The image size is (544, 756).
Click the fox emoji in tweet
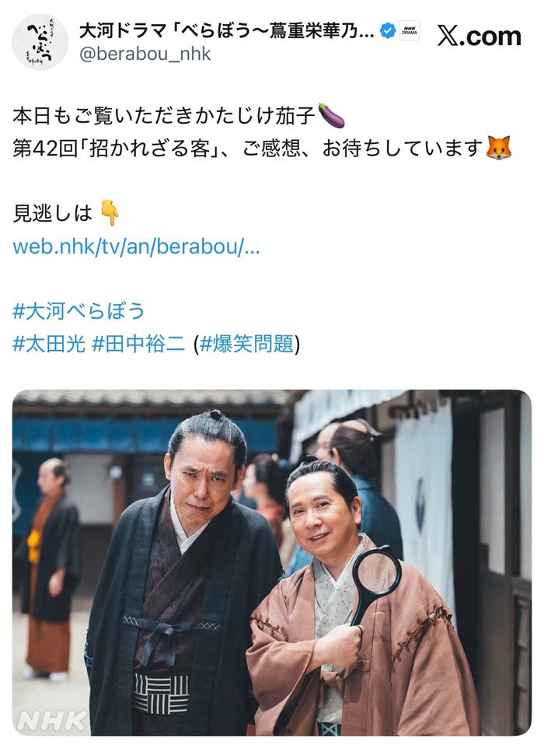click(x=498, y=148)
